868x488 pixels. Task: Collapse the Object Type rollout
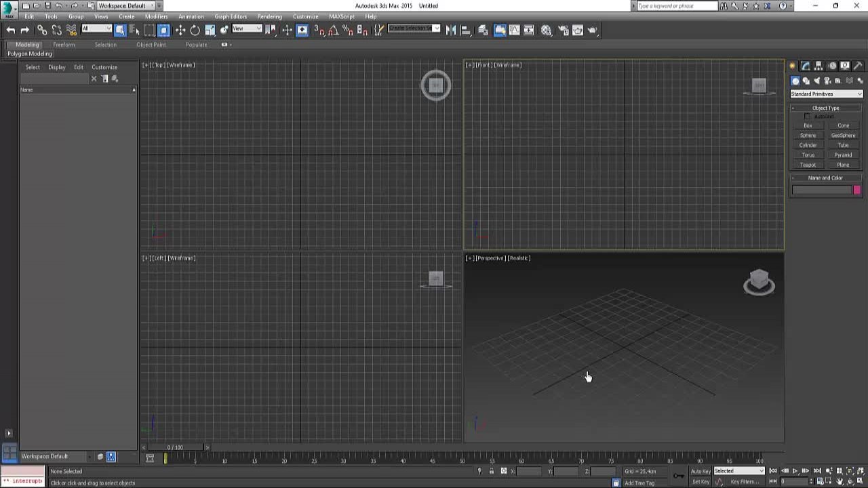click(x=825, y=108)
